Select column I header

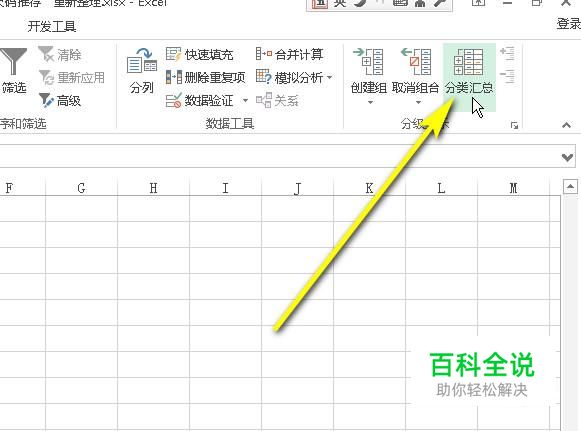point(225,188)
